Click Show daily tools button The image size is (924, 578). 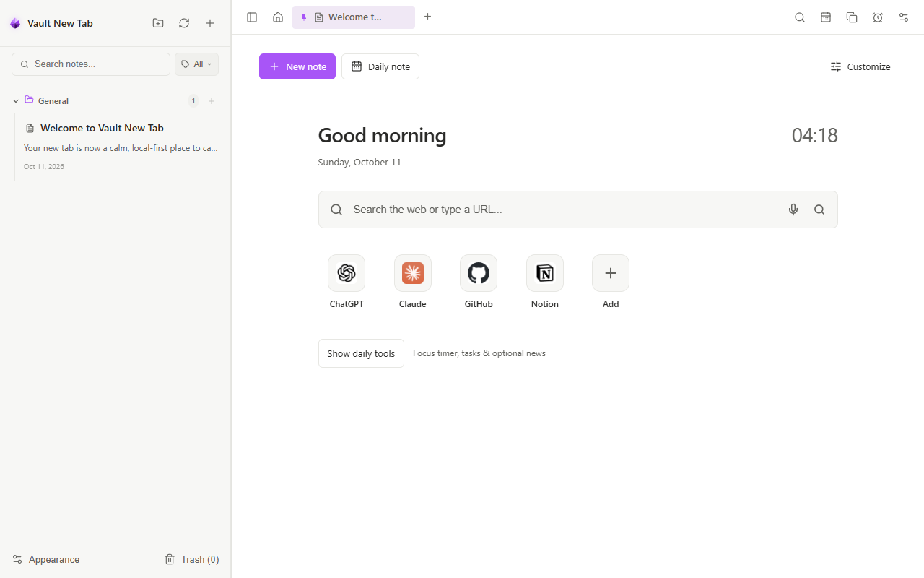coord(361,353)
